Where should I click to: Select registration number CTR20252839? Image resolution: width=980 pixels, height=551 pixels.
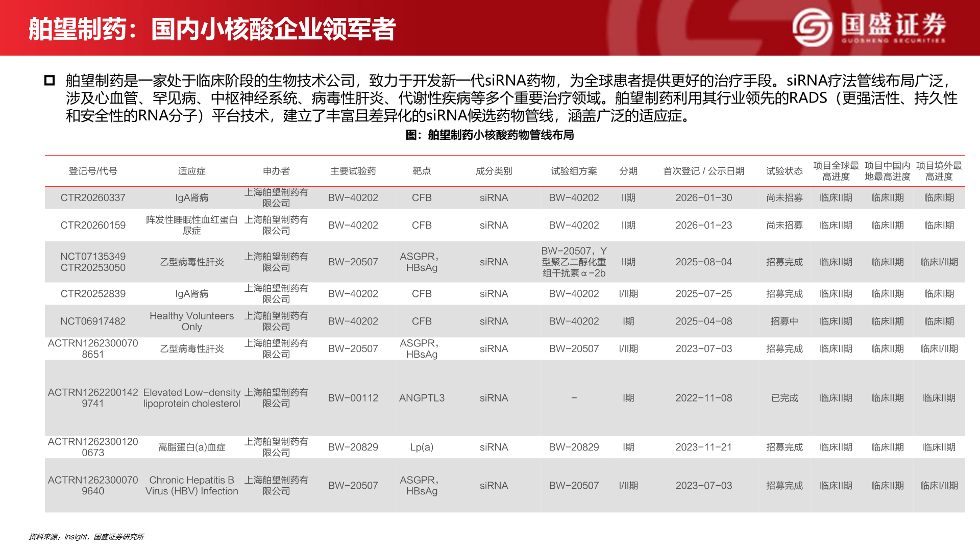93,293
